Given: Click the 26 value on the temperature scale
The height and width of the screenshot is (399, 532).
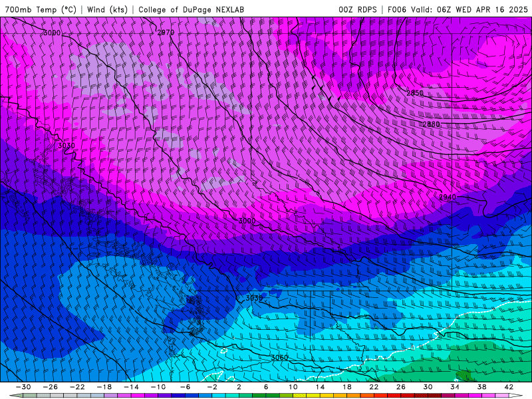Looking at the screenshot, I should click(401, 387).
